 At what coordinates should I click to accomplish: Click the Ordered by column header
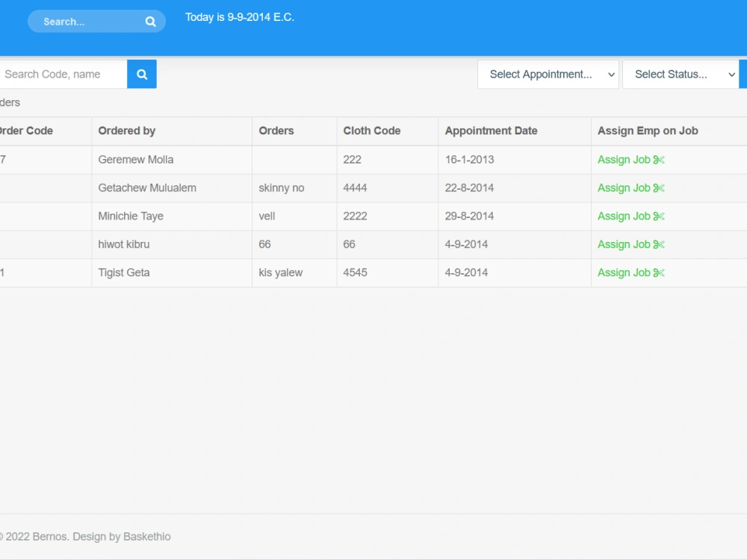click(x=127, y=131)
